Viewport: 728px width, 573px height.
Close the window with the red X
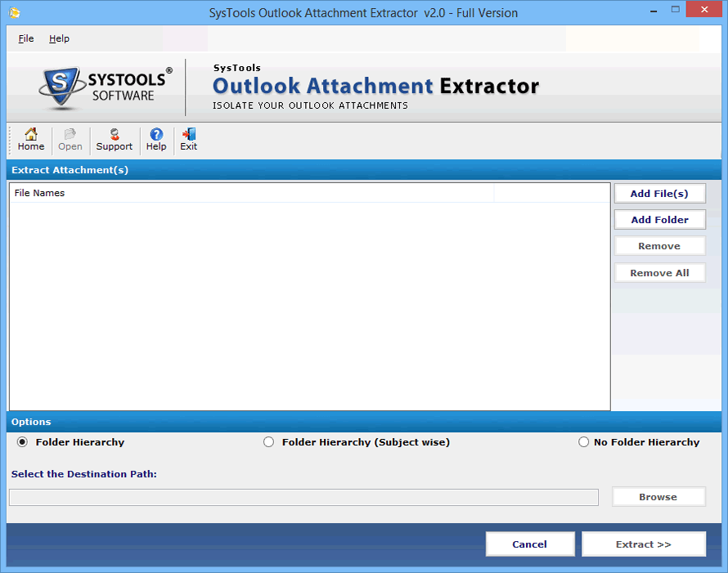704,10
